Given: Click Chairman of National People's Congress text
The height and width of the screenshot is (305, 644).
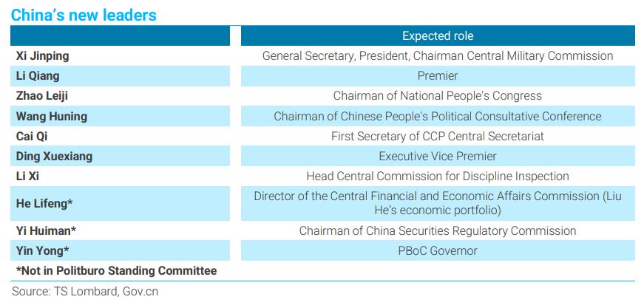Looking at the screenshot, I should click(438, 96).
